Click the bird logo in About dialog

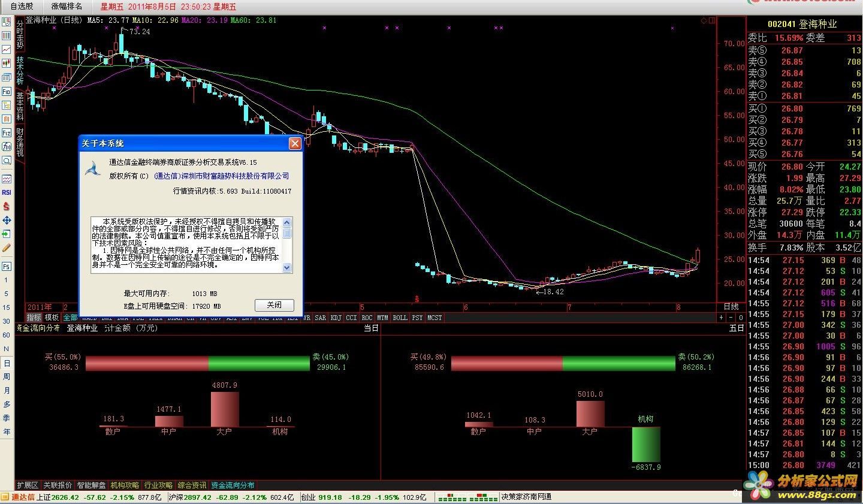(x=93, y=170)
